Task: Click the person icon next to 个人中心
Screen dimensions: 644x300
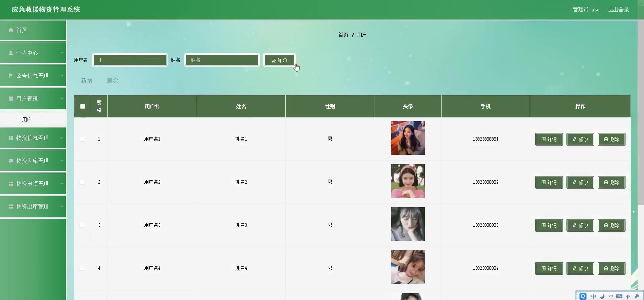Action: click(x=11, y=53)
